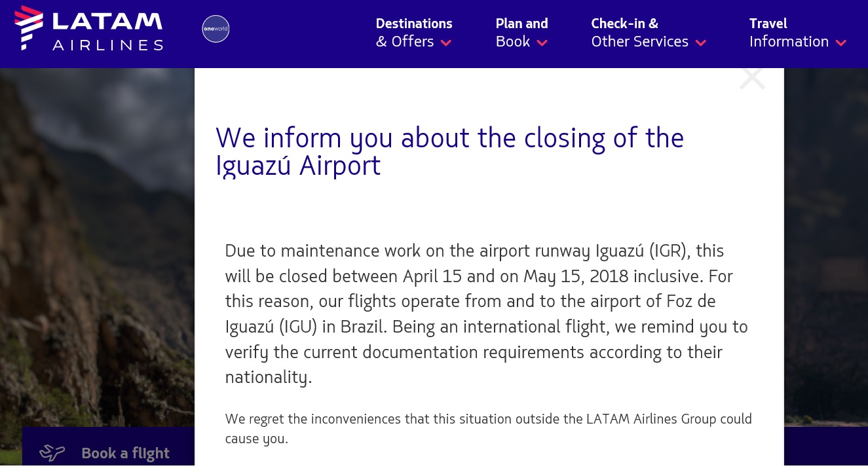The height and width of the screenshot is (474, 868).
Task: Close the Iguazú Airport notice popup
Action: [x=752, y=79]
